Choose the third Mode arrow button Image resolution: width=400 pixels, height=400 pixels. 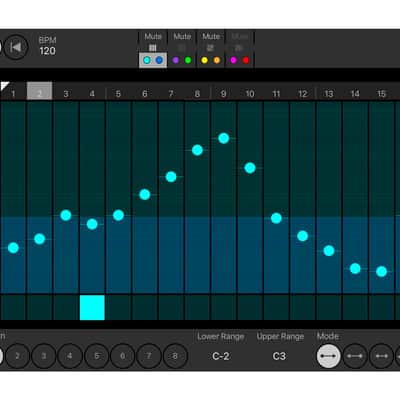point(381,356)
